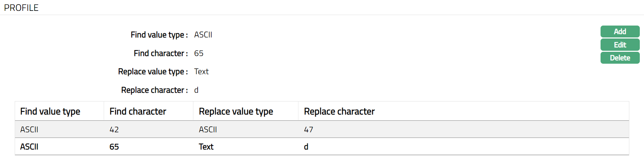Click the ASCII replace value type cell in the first row

[208, 129]
